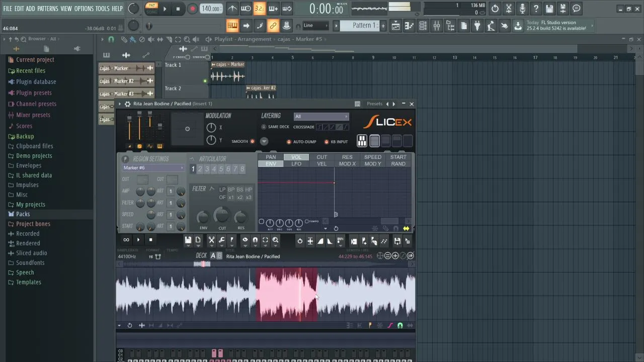The image size is (644, 362).
Task: Toggle the link chain icon in toolbar
Action: coord(273,26)
